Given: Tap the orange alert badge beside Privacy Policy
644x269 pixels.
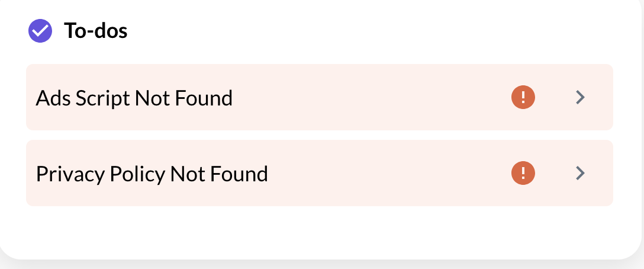Looking at the screenshot, I should [523, 173].
